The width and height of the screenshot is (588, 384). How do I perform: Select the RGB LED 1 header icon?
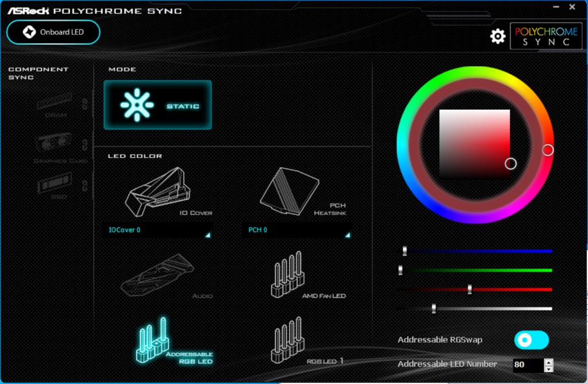(x=288, y=340)
